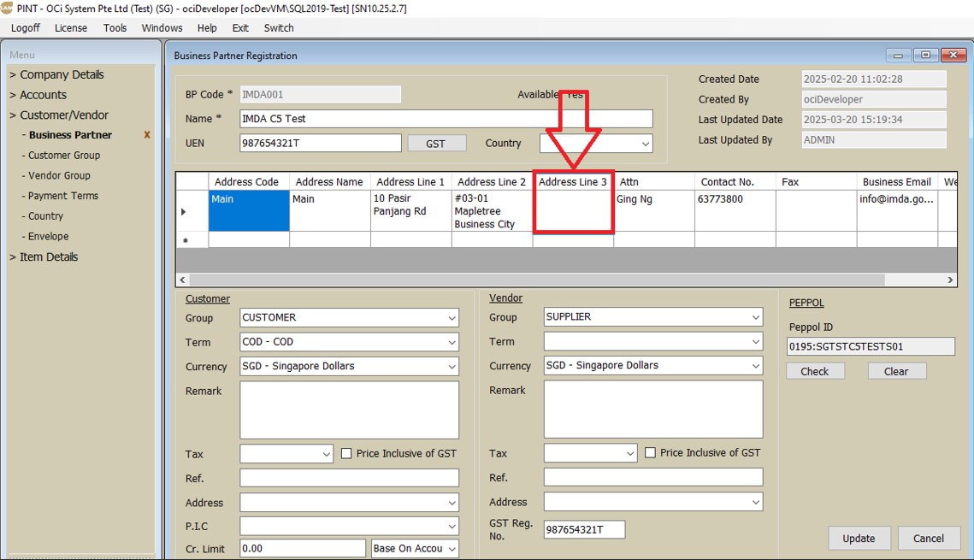Screen dimensions: 974x560
Task: Open the License menu
Action: click(70, 27)
